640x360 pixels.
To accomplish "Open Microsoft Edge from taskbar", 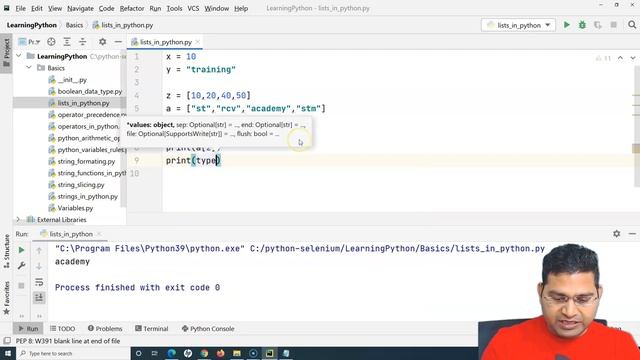I will tap(171, 353).
